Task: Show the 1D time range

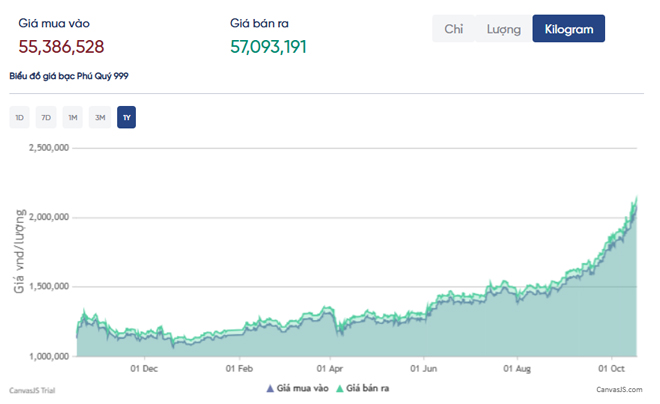Action: [19, 118]
